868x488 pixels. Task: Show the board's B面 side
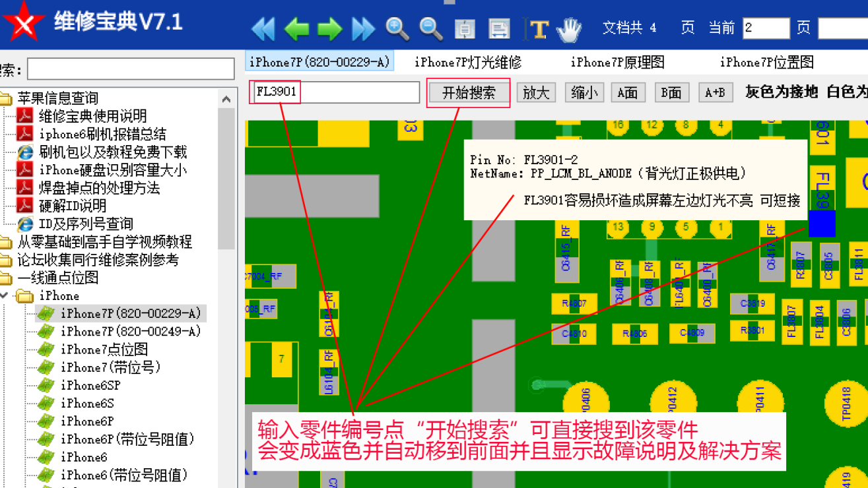click(671, 93)
